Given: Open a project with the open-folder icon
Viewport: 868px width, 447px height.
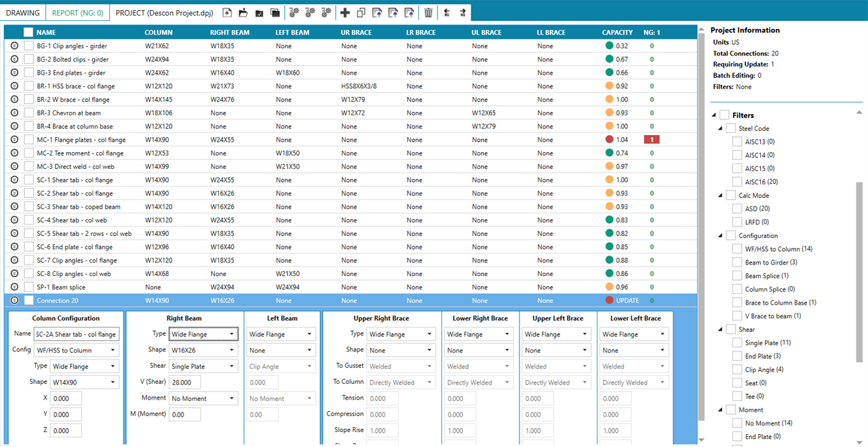Looking at the screenshot, I should (x=243, y=12).
